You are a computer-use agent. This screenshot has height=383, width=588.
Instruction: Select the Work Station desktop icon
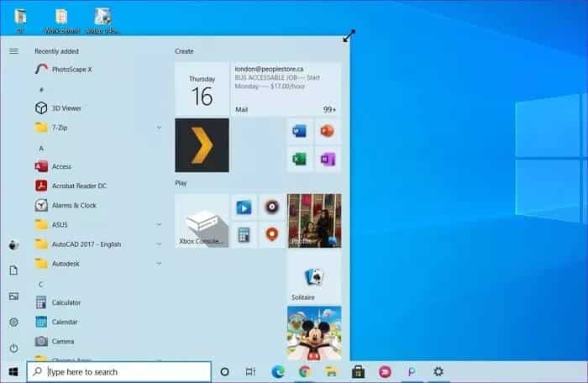(62, 21)
